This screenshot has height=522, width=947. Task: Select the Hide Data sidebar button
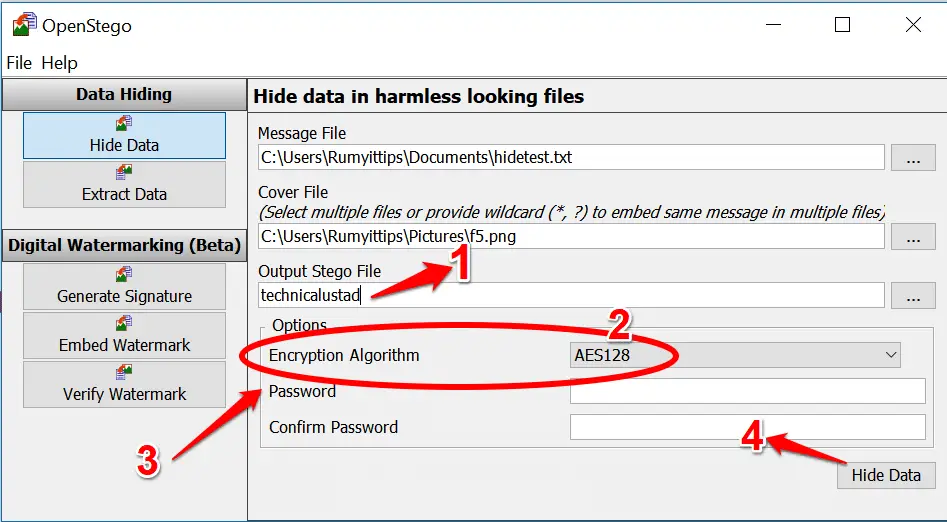pos(124,135)
